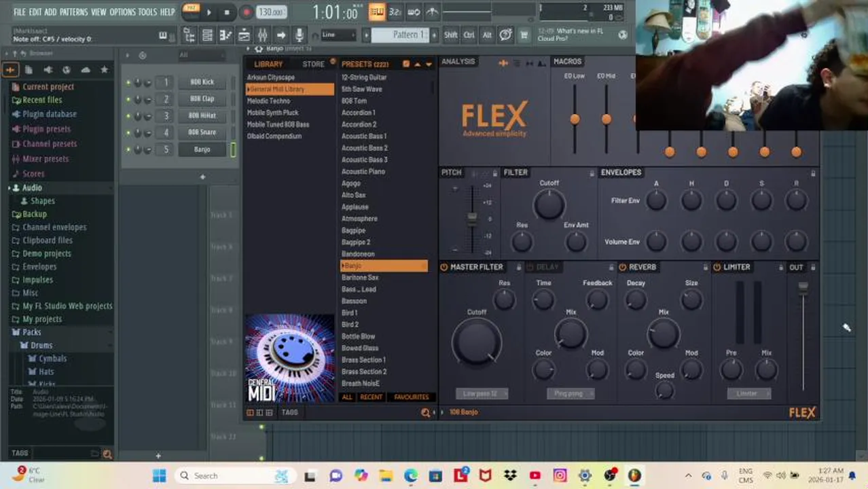Show RECENT presets tab
The image size is (868, 489).
coord(371,397)
